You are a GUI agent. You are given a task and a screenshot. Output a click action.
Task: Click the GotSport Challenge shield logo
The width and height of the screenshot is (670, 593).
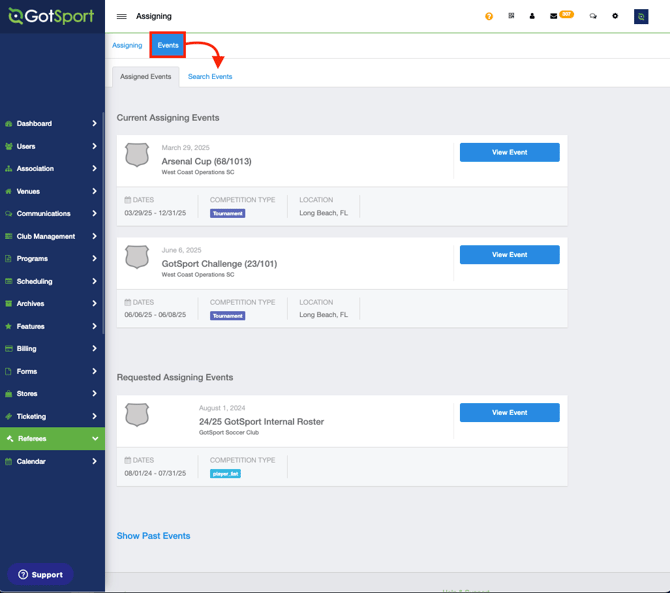(137, 257)
